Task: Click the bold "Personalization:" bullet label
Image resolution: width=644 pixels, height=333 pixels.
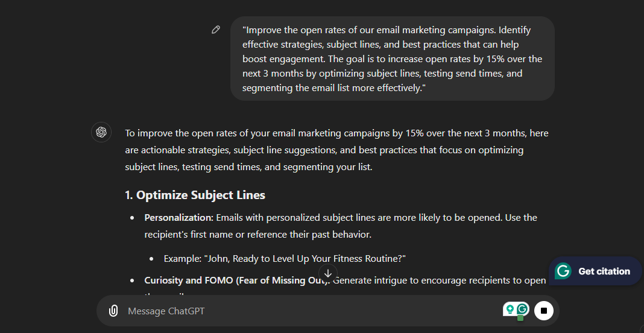Action: tap(179, 218)
